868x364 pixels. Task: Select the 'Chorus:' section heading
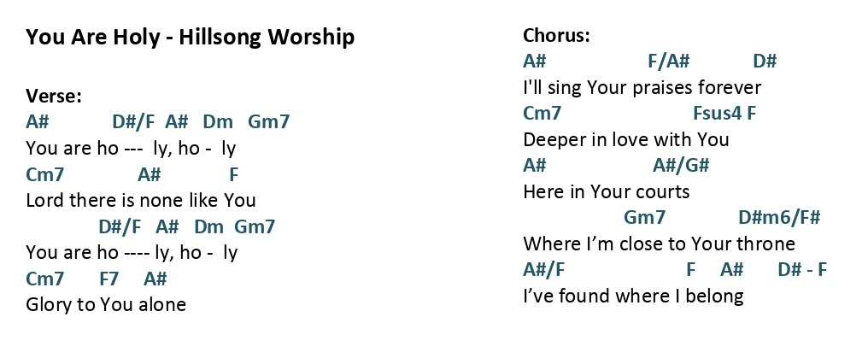click(x=556, y=35)
